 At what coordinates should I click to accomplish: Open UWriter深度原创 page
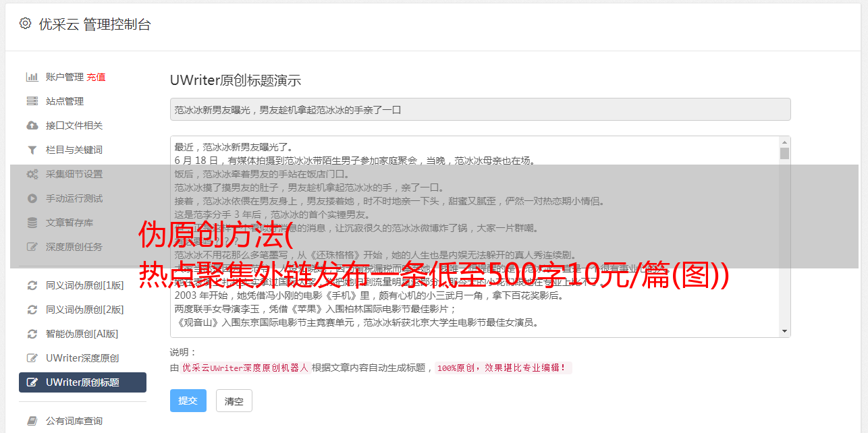click(x=82, y=358)
